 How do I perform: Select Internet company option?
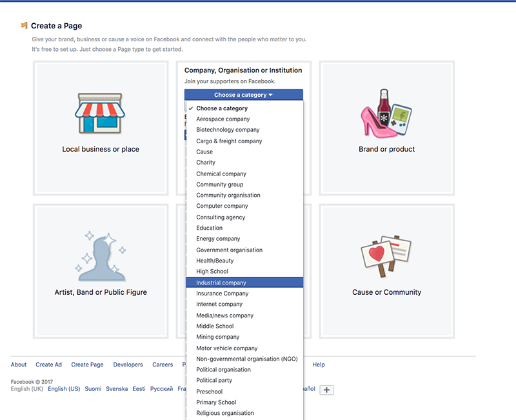pos(244,304)
